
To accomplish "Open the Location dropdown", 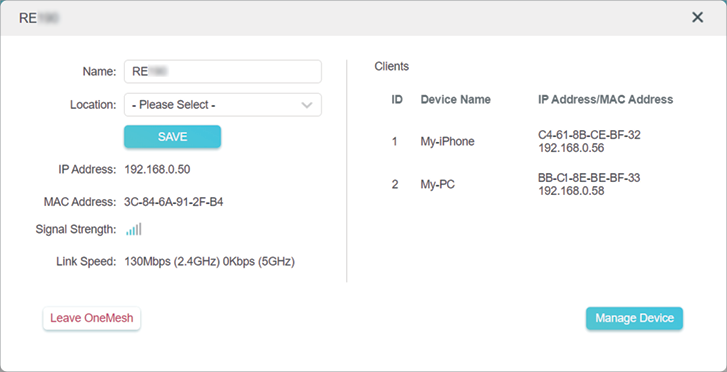I will 223,105.
